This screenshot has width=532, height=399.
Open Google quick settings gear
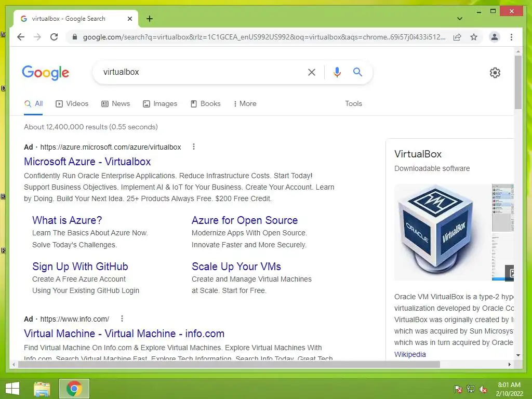495,73
